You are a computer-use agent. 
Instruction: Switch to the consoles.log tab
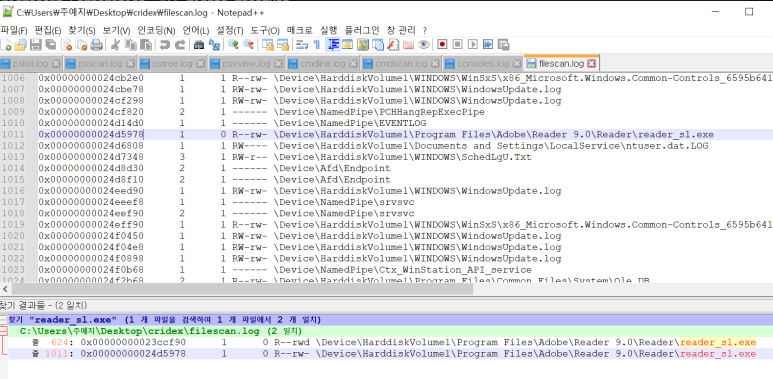click(483, 64)
